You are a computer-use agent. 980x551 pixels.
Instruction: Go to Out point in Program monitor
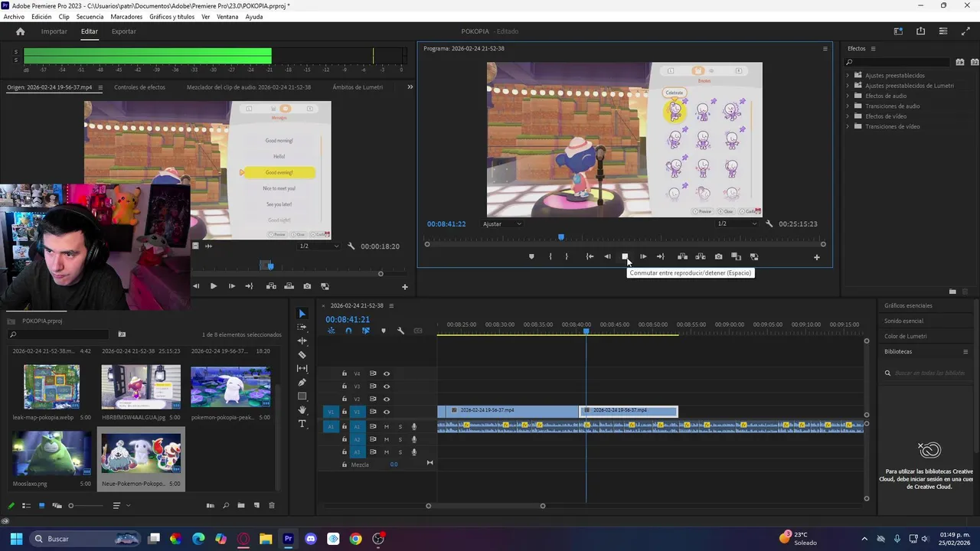click(660, 256)
